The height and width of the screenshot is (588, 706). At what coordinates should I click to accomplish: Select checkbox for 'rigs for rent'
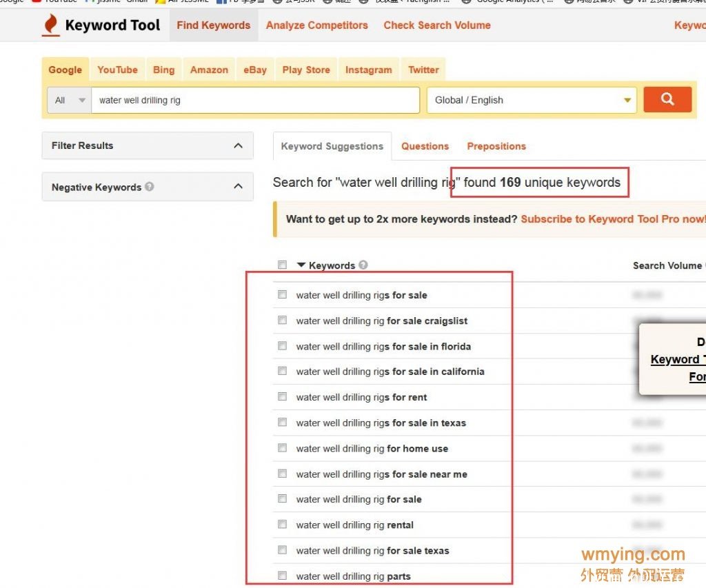coord(282,396)
